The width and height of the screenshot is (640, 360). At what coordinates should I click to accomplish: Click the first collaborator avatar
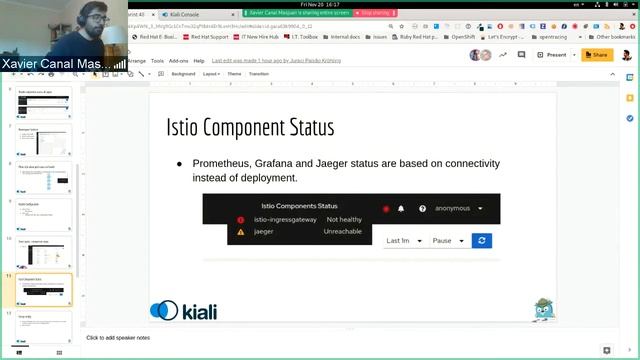(475, 55)
